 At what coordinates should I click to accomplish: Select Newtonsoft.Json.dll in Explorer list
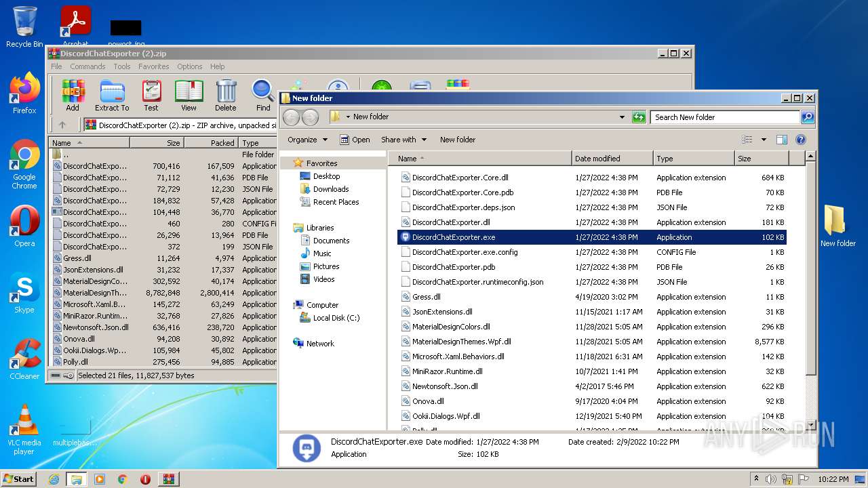(591, 386)
